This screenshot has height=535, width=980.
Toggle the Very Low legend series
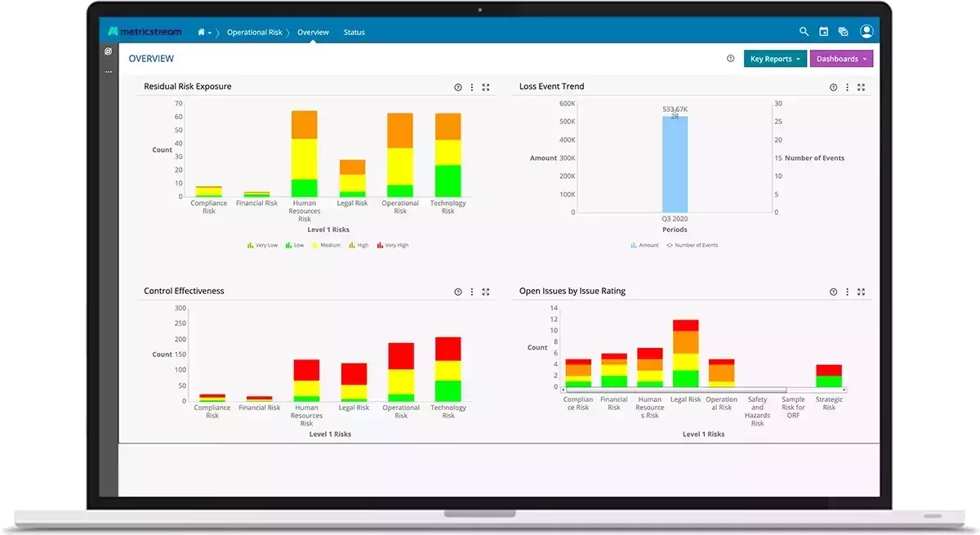coord(262,245)
